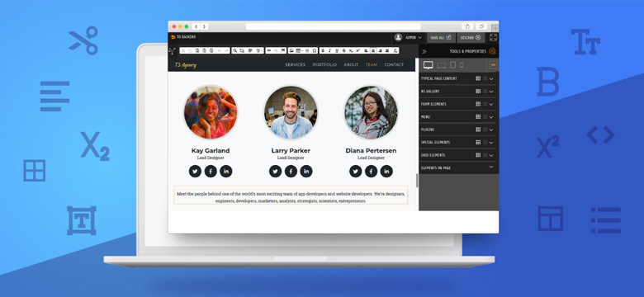Click the Paste icon in editor toolbar
Viewport: 644px width, 297px height.
197,50
